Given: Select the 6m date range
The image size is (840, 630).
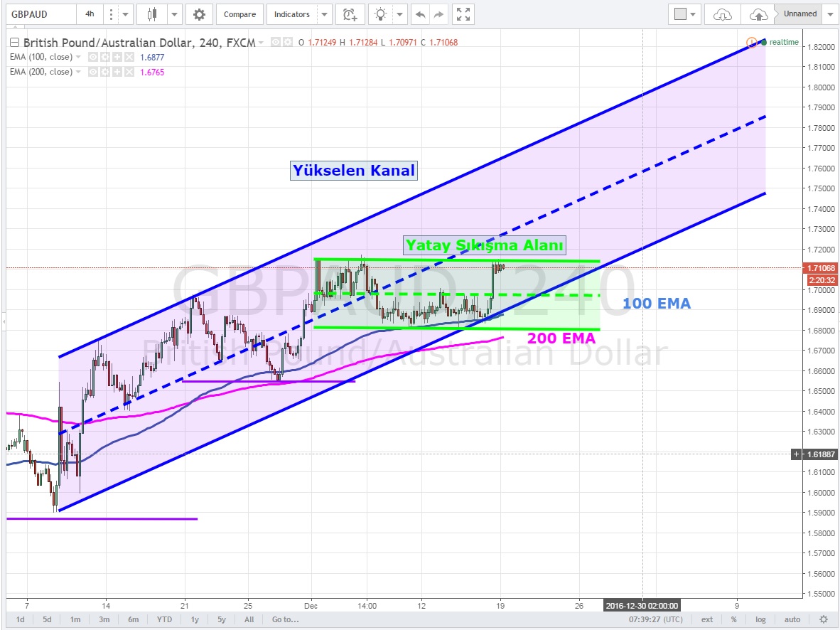Looking at the screenshot, I should coord(134,619).
